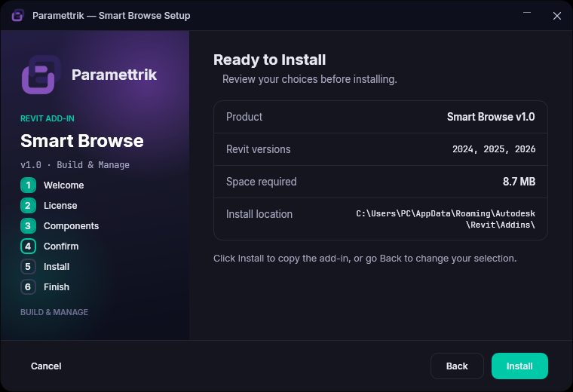Click the large Parametrik logo in sidebar
The image size is (573, 392).
[x=41, y=75]
